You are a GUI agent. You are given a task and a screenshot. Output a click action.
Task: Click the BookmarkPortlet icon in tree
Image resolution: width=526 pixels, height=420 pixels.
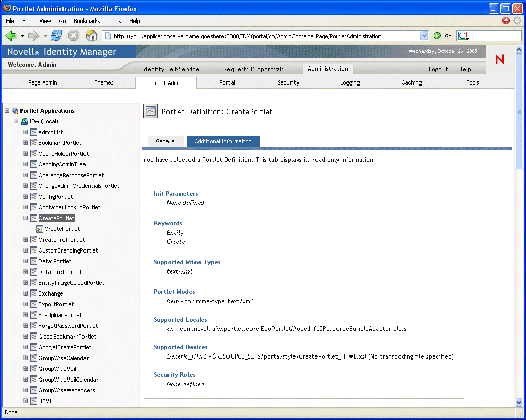(x=33, y=143)
